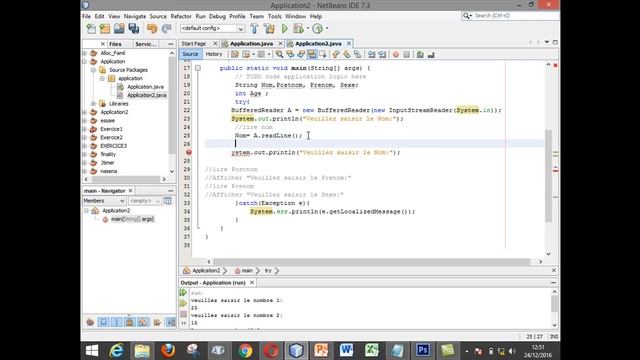This screenshot has height=360, width=640.
Task: Open the File menu
Action: tap(87, 16)
